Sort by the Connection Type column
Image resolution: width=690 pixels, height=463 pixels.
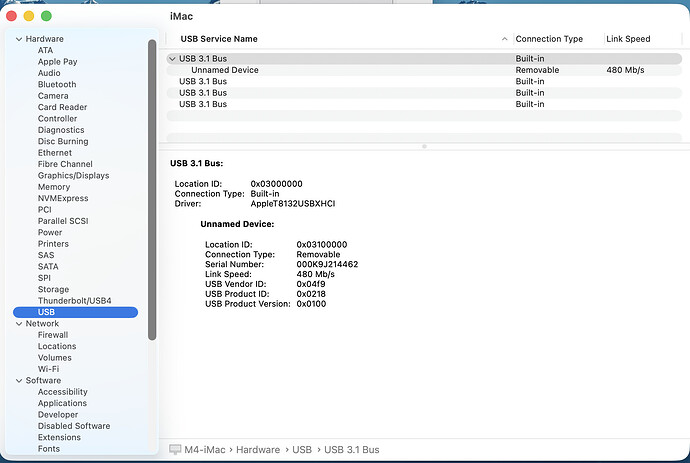549,39
